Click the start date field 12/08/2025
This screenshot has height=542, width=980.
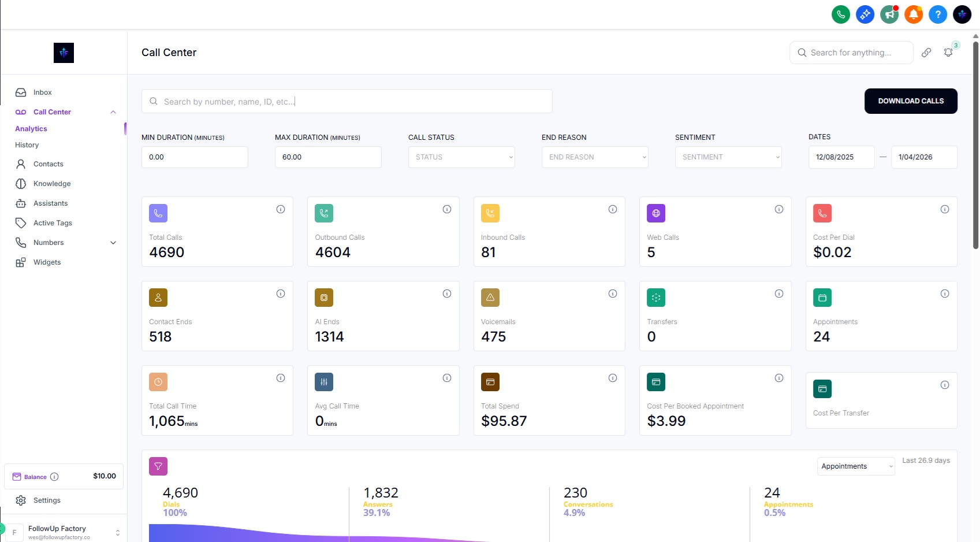(x=841, y=157)
